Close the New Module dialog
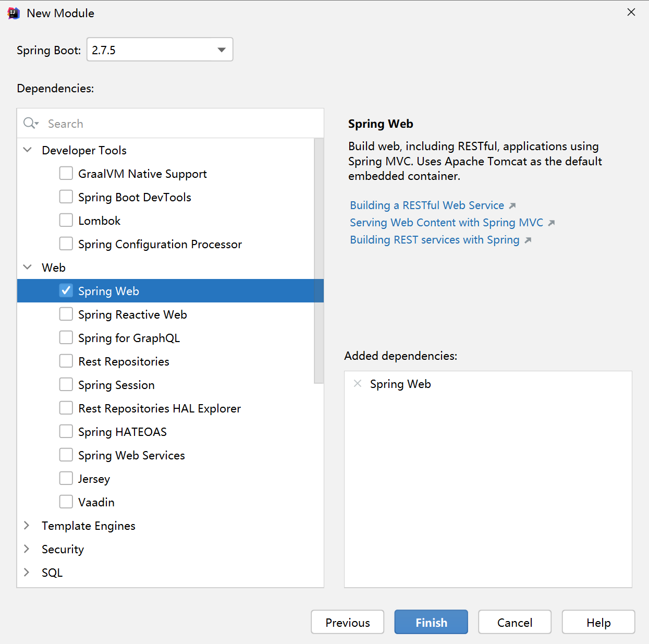The width and height of the screenshot is (649, 644). coord(631,12)
